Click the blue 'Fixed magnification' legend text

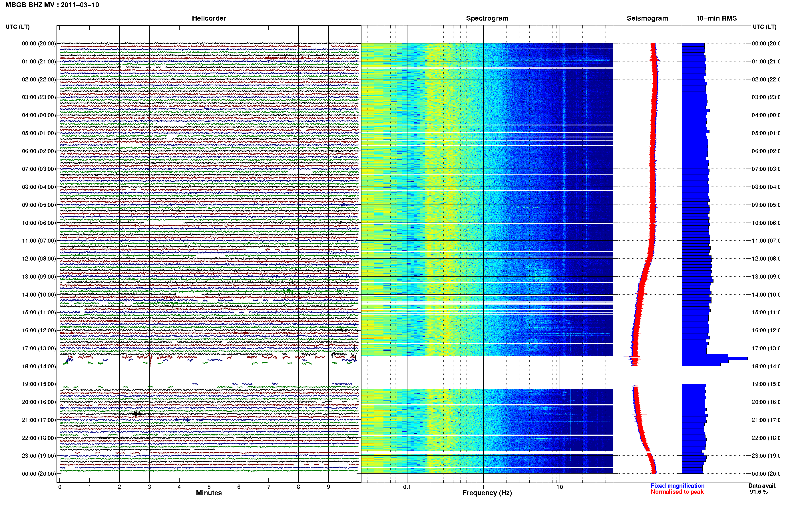click(678, 486)
